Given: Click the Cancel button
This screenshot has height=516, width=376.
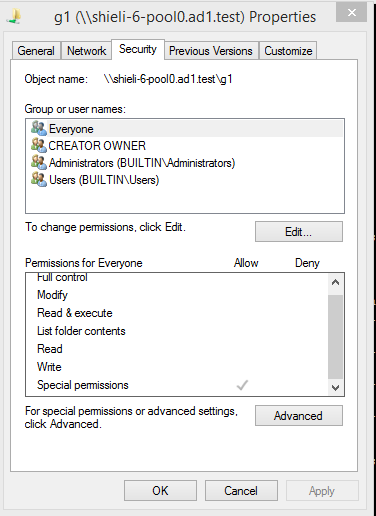Looking at the screenshot, I should (241, 490).
